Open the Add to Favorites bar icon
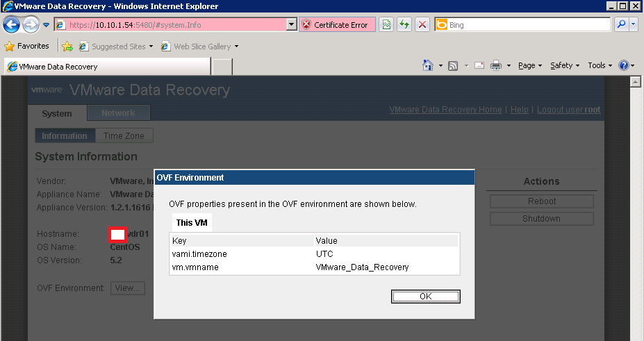The height and width of the screenshot is (341, 644). 67,47
